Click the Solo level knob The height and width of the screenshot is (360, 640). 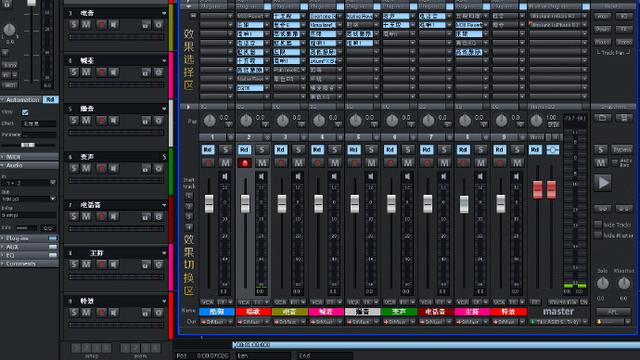[x=603, y=283]
